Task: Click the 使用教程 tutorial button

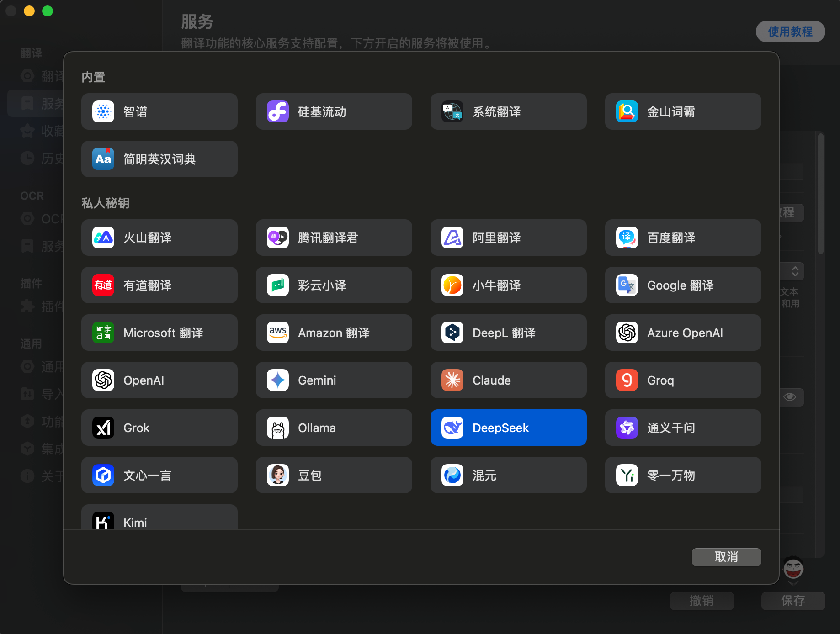Action: click(790, 32)
